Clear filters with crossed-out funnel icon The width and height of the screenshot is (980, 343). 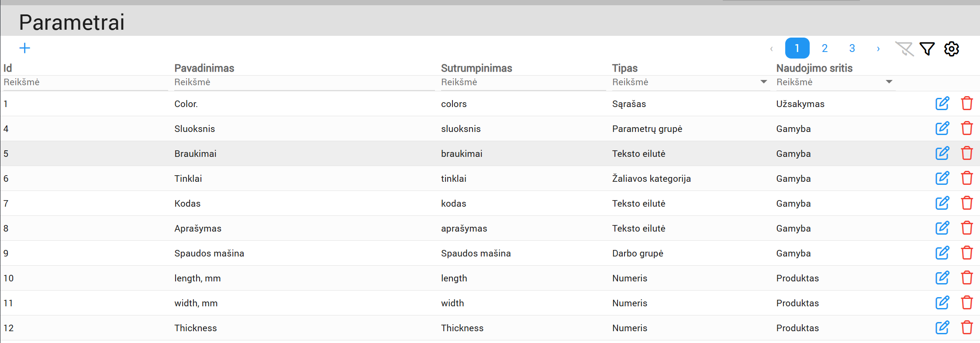904,49
